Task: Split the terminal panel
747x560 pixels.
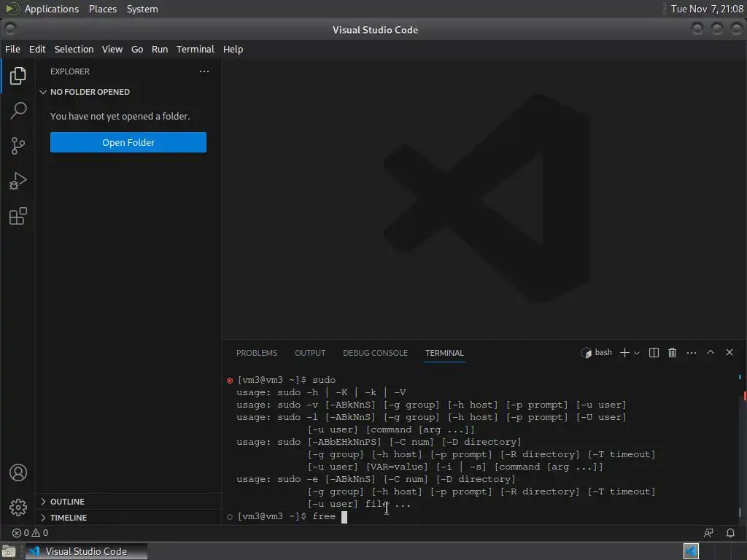Action: click(x=654, y=353)
